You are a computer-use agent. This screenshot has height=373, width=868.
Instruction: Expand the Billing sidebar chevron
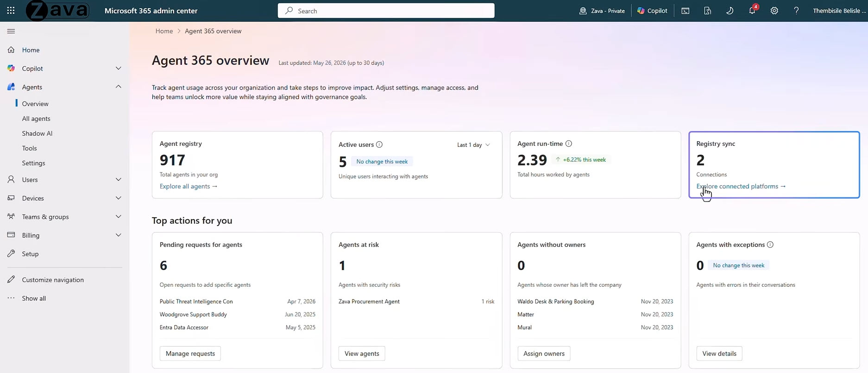click(x=119, y=235)
